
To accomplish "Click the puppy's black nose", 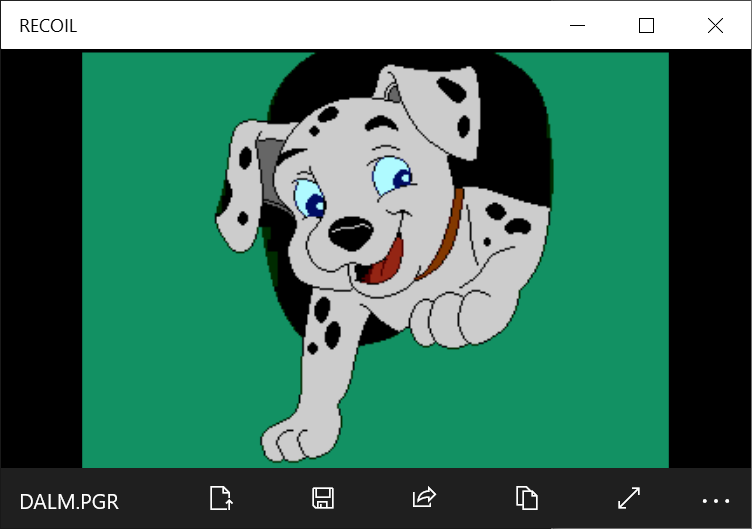I will (x=347, y=234).
